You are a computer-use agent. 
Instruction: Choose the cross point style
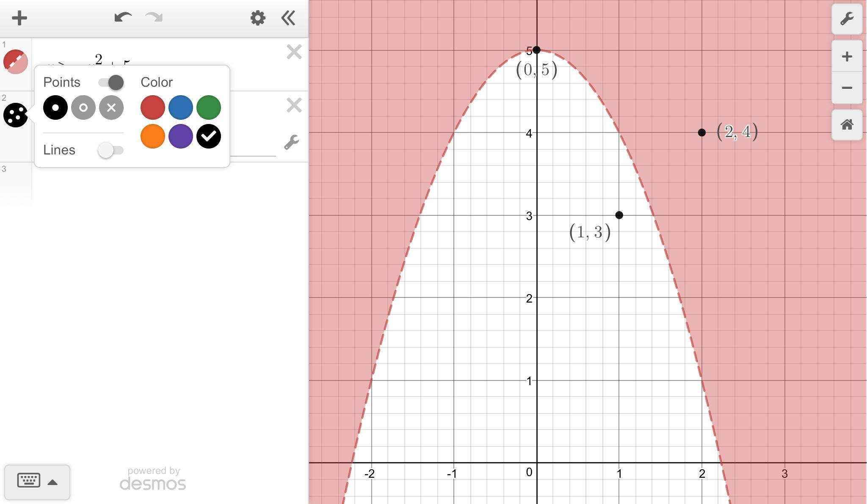tap(111, 107)
